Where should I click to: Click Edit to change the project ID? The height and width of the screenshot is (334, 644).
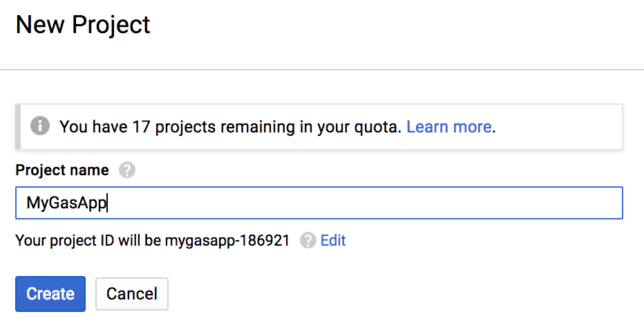coord(333,240)
